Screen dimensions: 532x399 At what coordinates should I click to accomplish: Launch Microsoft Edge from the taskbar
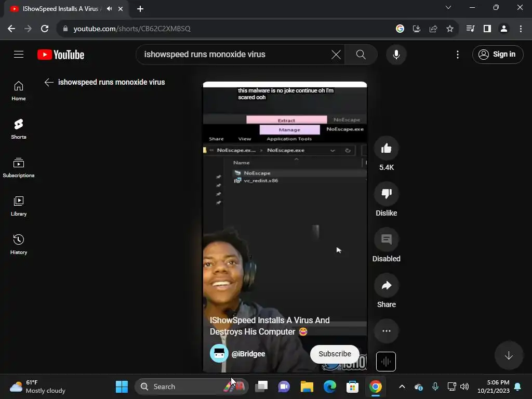pyautogui.click(x=329, y=387)
